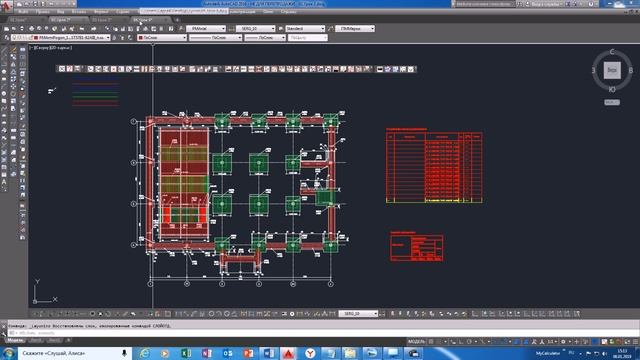The height and width of the screenshot is (360, 640).
Task: Click Save icon in Standard toolbar
Action: (x=22, y=29)
